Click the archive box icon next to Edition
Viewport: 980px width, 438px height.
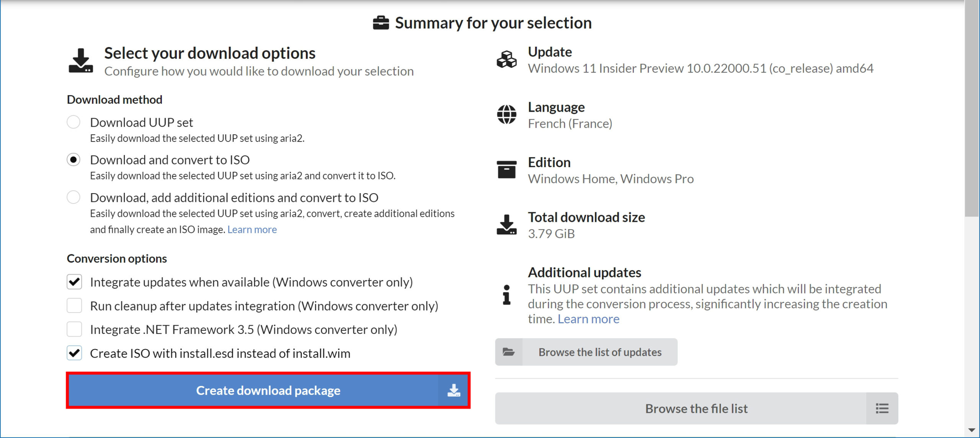click(x=506, y=169)
